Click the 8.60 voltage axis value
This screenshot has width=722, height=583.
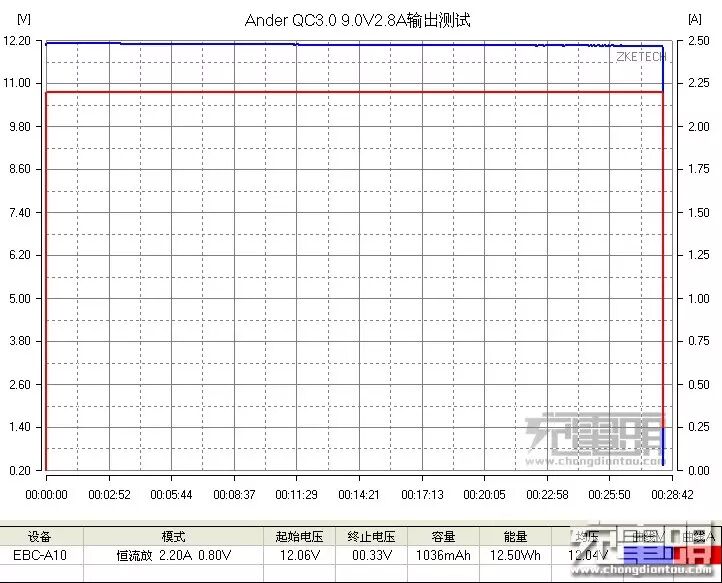20,169
